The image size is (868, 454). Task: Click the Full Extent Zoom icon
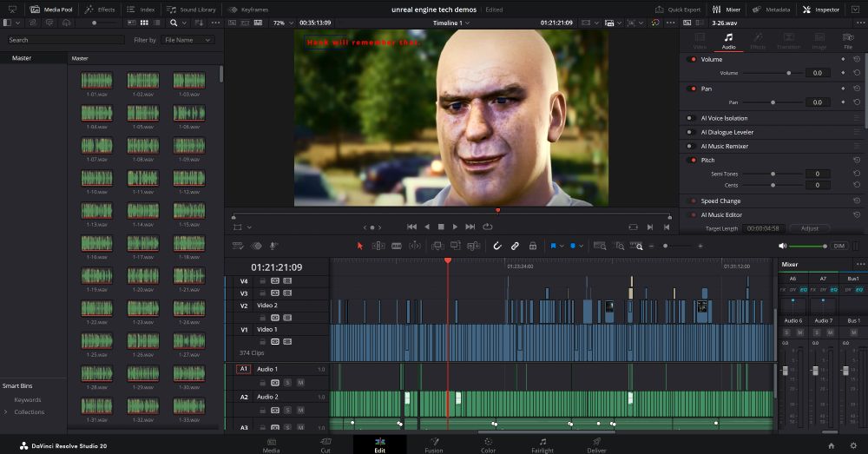pos(600,246)
